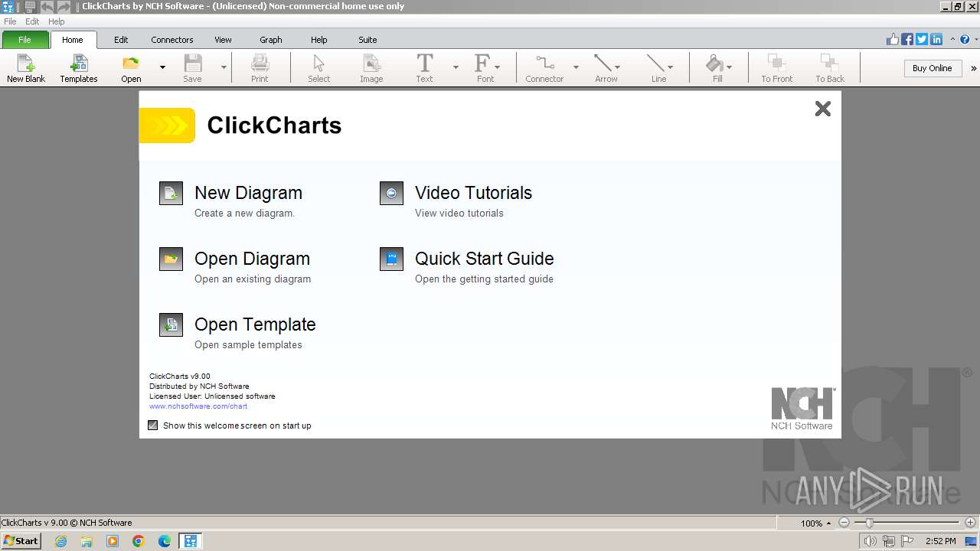Click the zoom in plus button
980x551 pixels.
(x=970, y=523)
